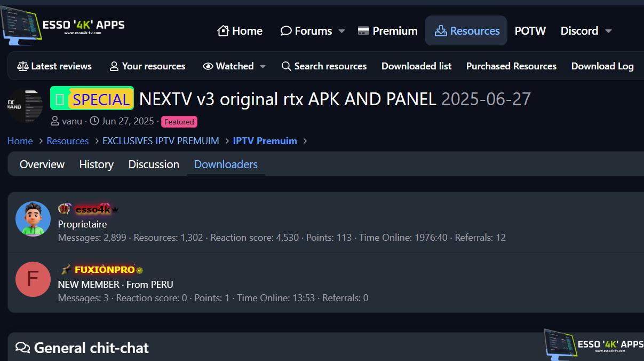Click the Search resources magnifier icon
Screen dimensions: 644x361
click(287, 66)
